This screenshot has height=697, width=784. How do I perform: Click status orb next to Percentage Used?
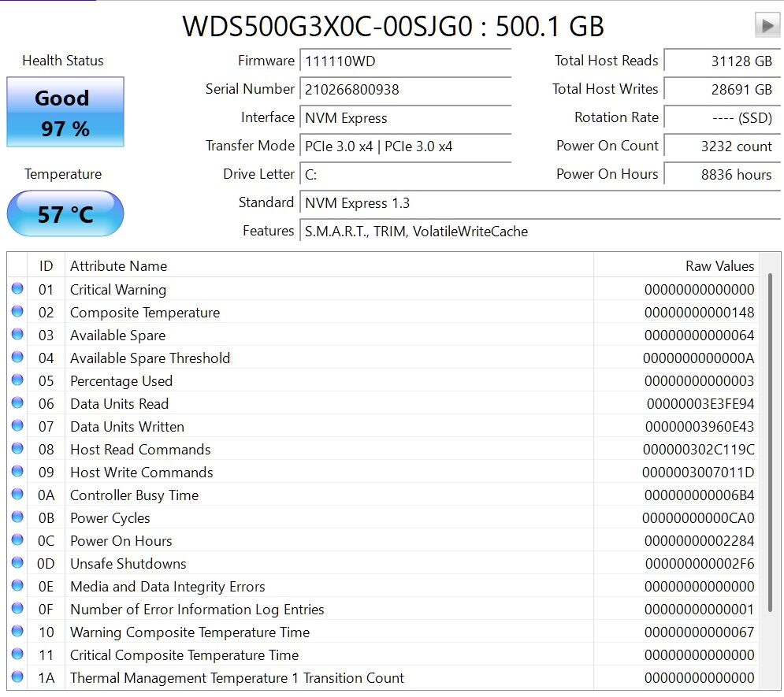[17, 380]
